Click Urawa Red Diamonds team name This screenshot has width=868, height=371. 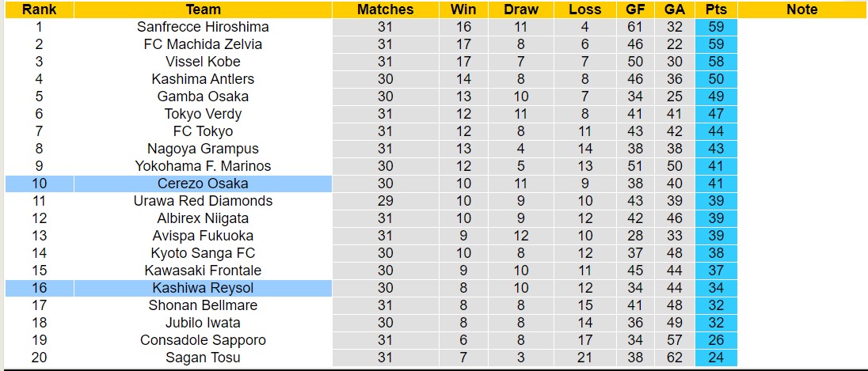[x=203, y=201]
